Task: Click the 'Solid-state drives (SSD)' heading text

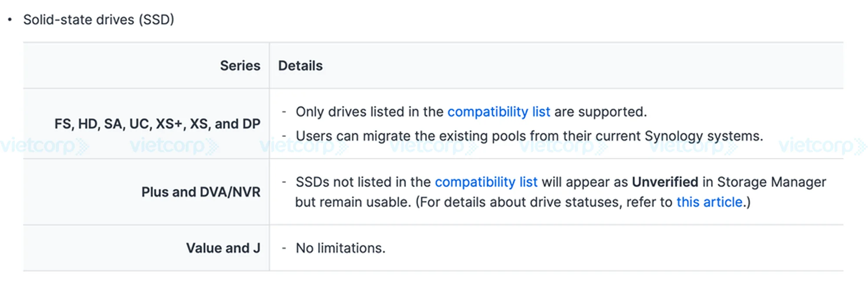Action: point(98,20)
